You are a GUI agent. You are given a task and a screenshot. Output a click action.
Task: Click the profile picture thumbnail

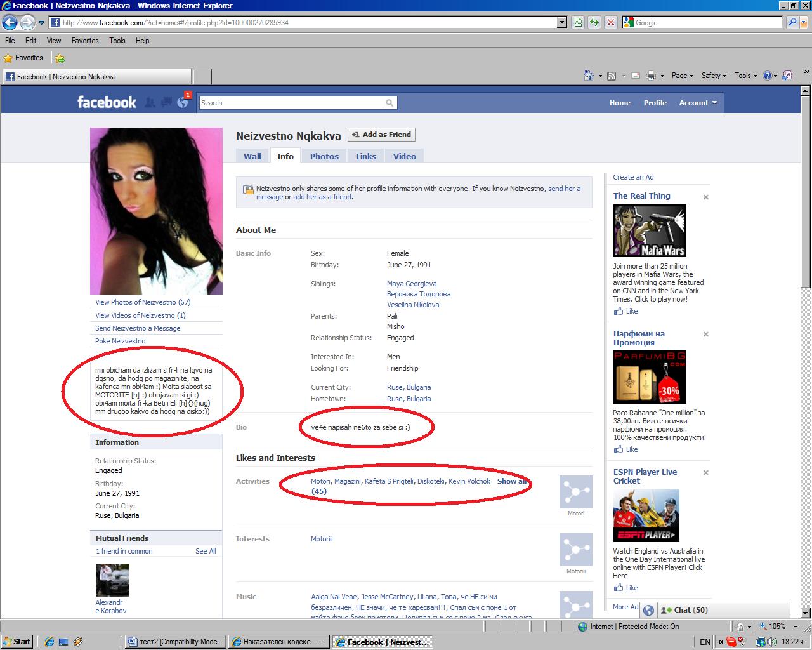156,211
